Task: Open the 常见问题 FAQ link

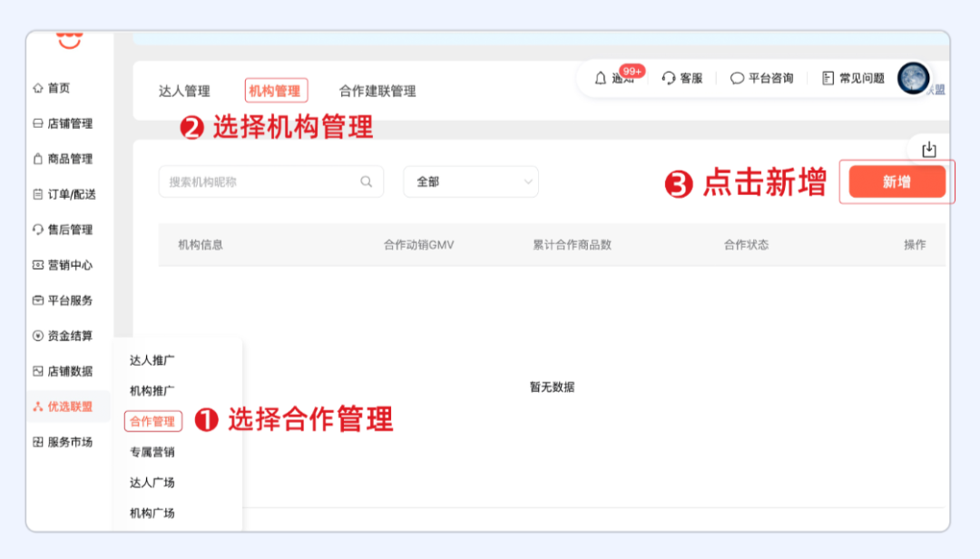Action: click(x=850, y=79)
